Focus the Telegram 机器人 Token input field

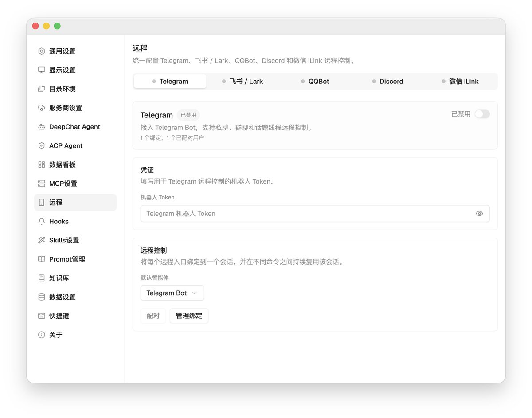315,213
